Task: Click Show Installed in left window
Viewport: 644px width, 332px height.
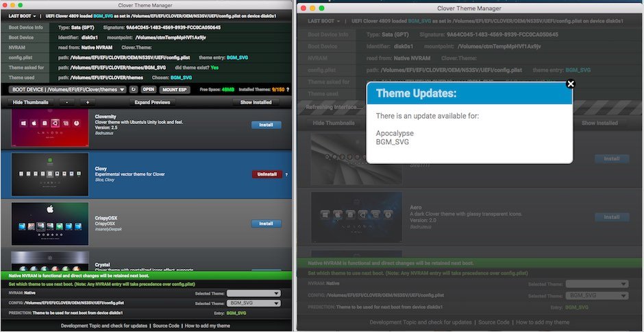Action: [256, 102]
